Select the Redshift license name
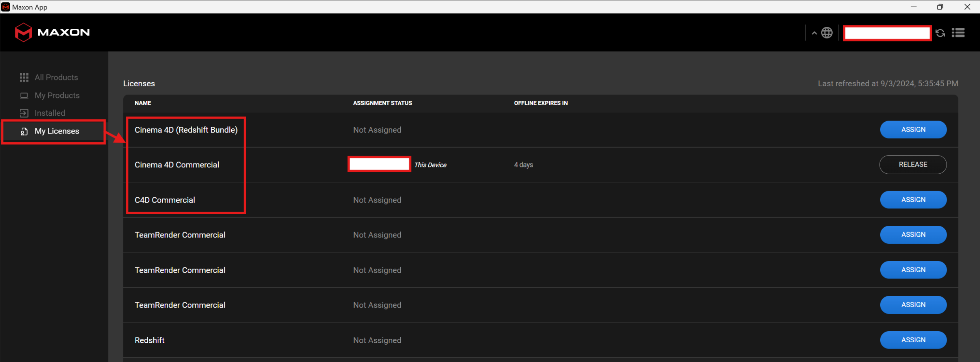Viewport: 980px width, 362px height. tap(149, 340)
